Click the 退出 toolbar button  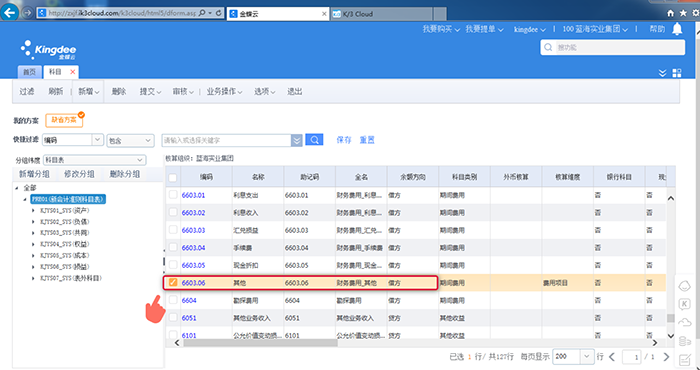(x=295, y=91)
